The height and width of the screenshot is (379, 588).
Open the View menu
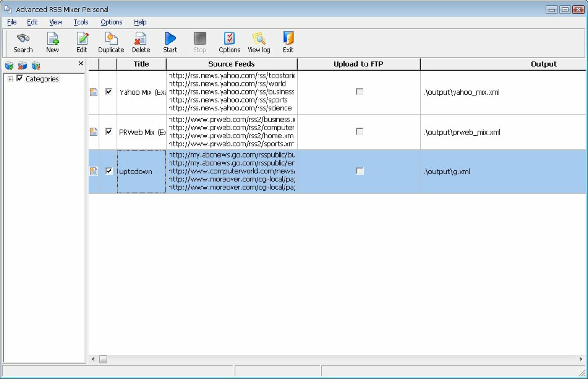[x=55, y=22]
